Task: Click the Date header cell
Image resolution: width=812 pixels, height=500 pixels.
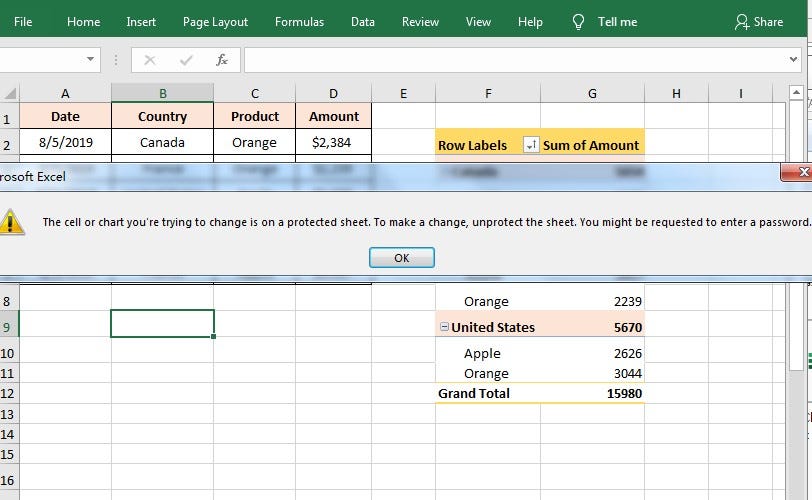Action: (65, 116)
